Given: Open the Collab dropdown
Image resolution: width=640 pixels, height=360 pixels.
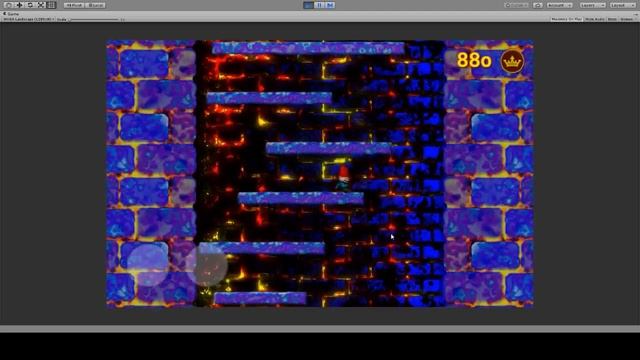Looking at the screenshot, I should tap(516, 5).
